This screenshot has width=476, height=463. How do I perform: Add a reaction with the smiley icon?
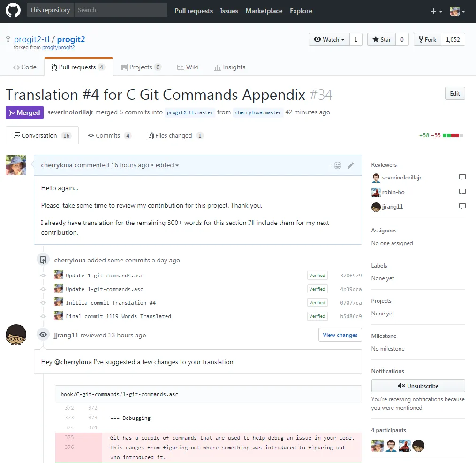pyautogui.click(x=335, y=165)
